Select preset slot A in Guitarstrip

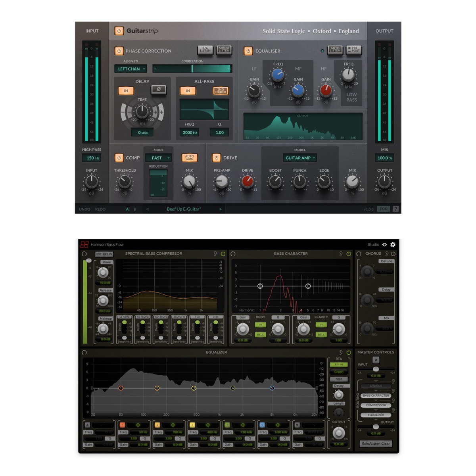(127, 209)
